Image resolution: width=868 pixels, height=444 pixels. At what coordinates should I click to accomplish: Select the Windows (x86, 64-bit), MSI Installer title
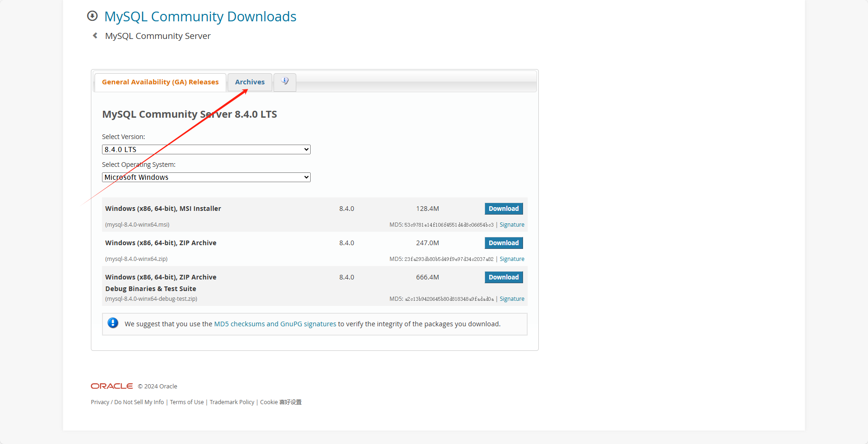pos(163,209)
